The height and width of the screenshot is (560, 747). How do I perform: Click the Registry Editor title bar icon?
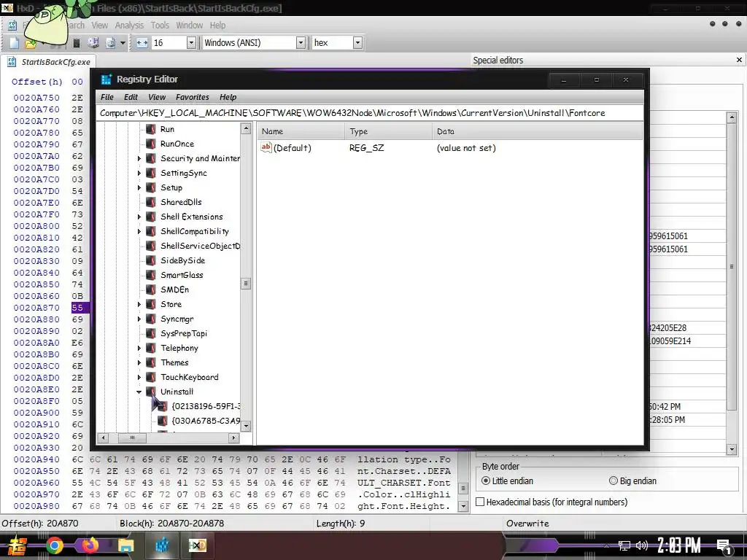107,79
